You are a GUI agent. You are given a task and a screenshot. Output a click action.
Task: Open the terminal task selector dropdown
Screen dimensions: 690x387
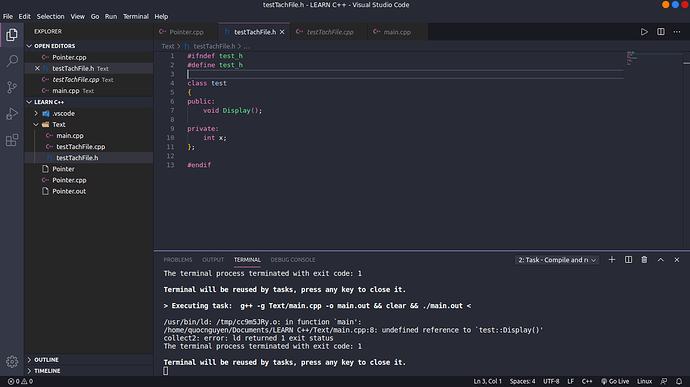click(x=557, y=260)
